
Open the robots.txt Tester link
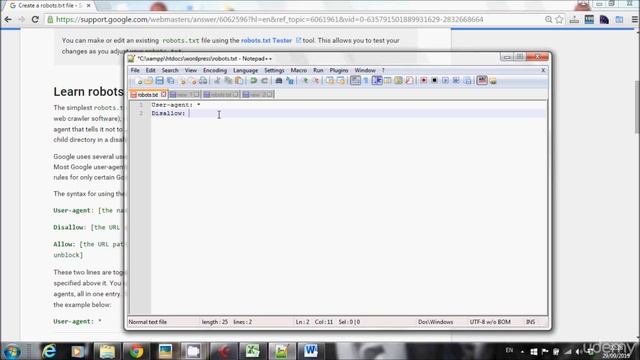(x=267, y=40)
